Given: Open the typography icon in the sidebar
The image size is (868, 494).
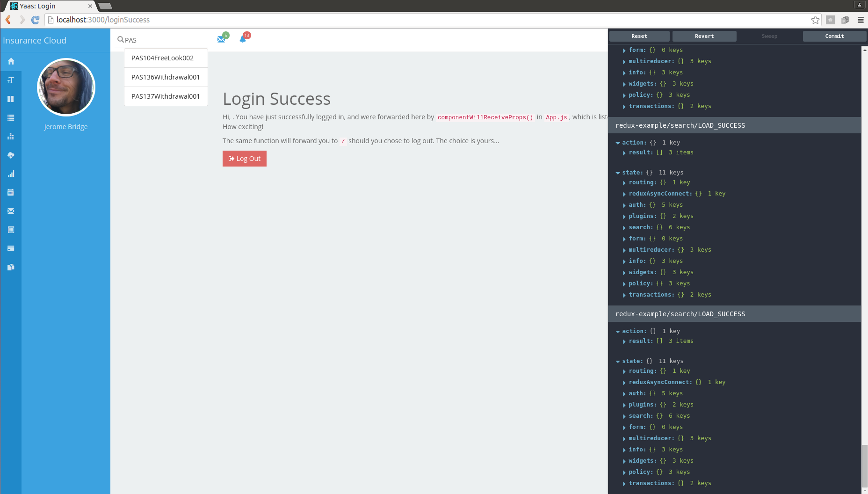Looking at the screenshot, I should point(11,80).
